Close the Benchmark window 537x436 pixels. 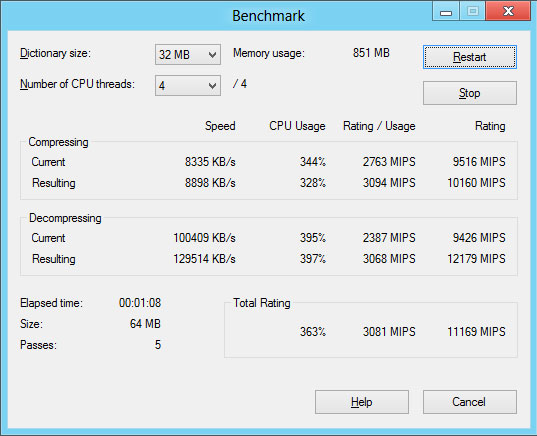pyautogui.click(x=508, y=11)
